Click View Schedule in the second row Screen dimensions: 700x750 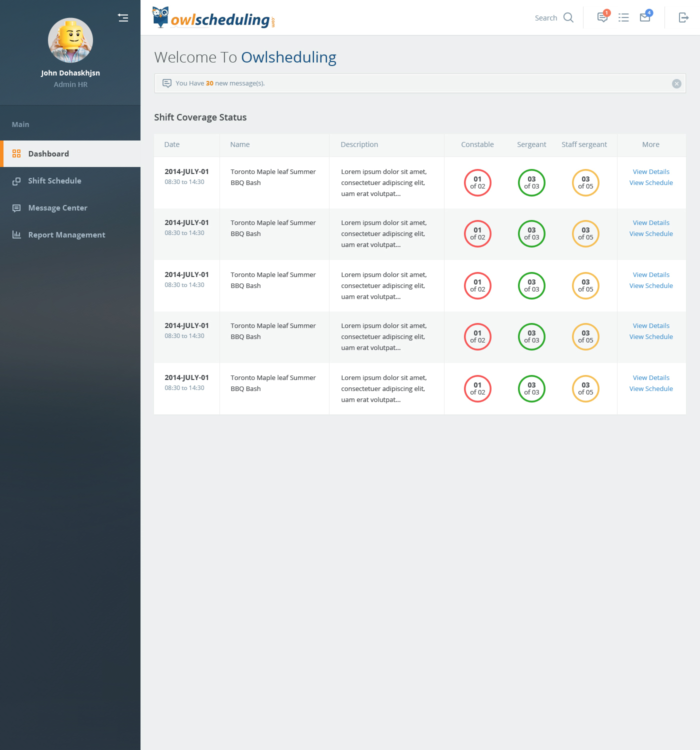[651, 233]
